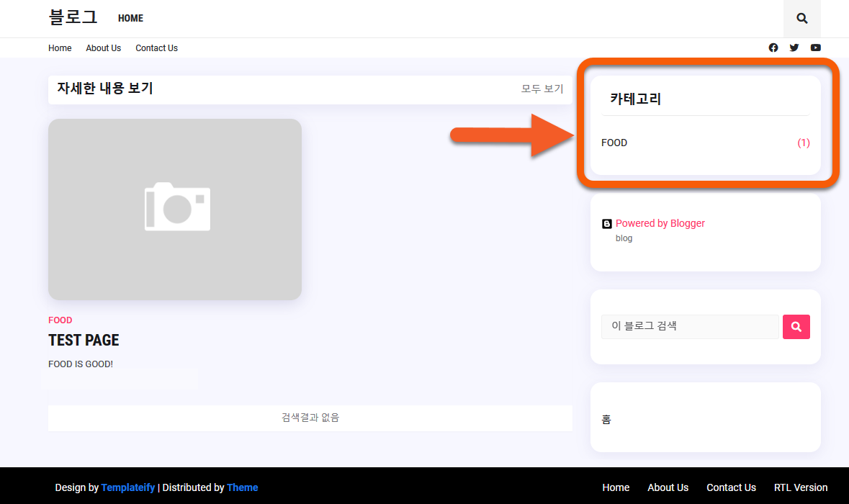The width and height of the screenshot is (849, 504).
Task: Click the (1) post count beside FOOD
Action: 804,143
